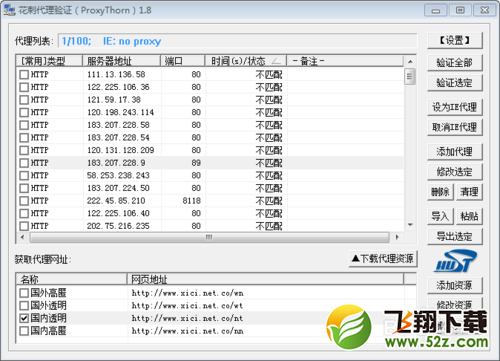Click the vertical scrollbar thumb of proxy list
The image size is (500, 361).
click(410, 77)
